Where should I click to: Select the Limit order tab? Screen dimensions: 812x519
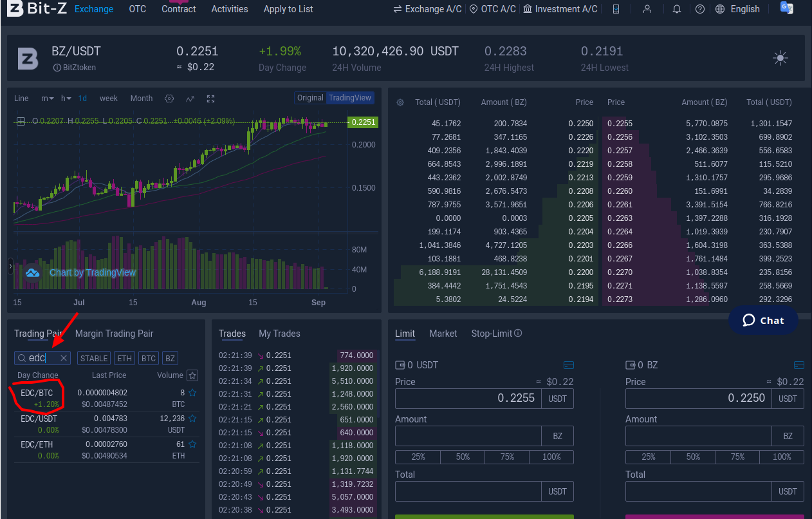point(405,334)
